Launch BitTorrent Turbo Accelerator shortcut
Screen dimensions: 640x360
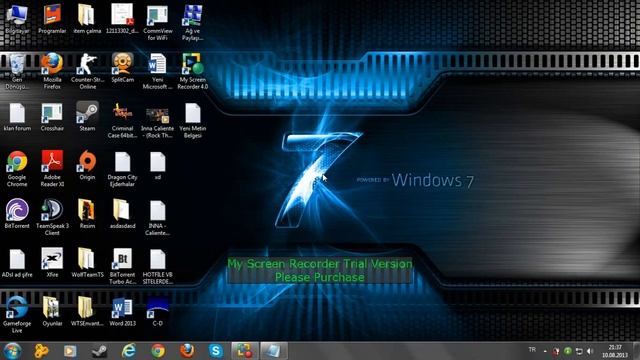(x=122, y=266)
